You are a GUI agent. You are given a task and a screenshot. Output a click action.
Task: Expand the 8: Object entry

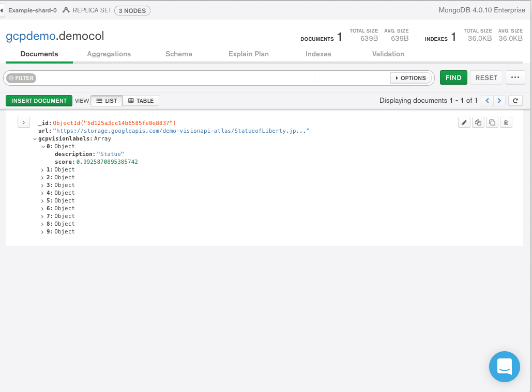coord(42,224)
